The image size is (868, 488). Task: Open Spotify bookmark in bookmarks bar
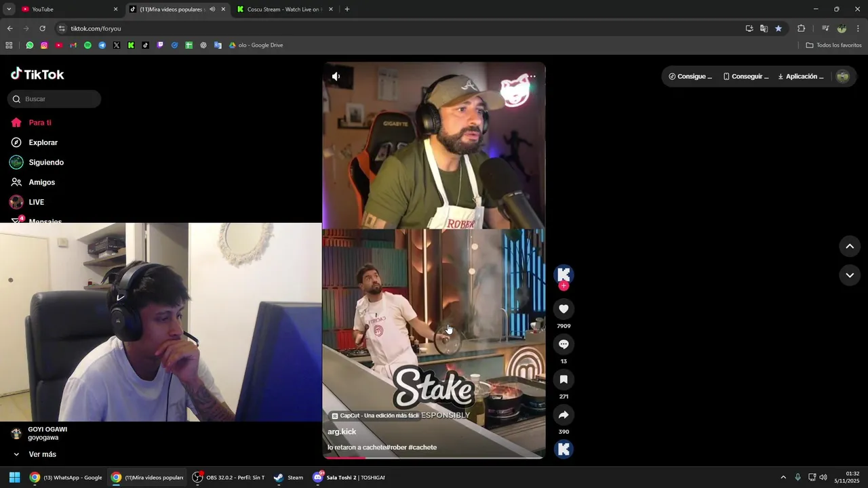pos(87,45)
